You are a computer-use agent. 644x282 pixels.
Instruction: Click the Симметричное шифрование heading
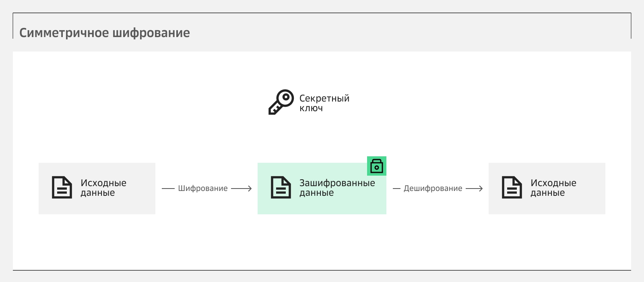point(105,33)
